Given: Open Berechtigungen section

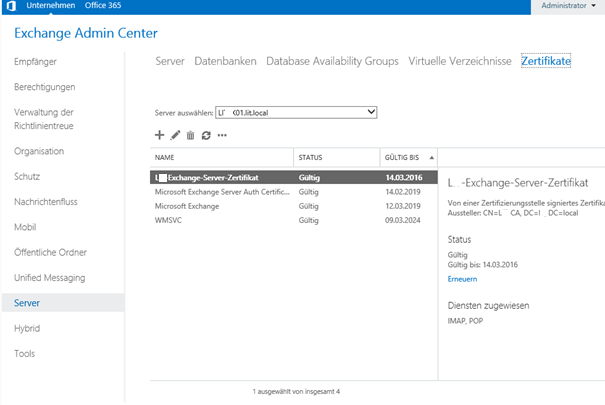Looking at the screenshot, I should click(x=45, y=87).
